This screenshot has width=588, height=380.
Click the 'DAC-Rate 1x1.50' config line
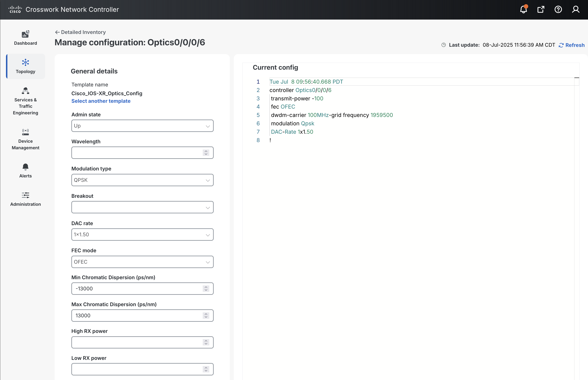click(292, 132)
